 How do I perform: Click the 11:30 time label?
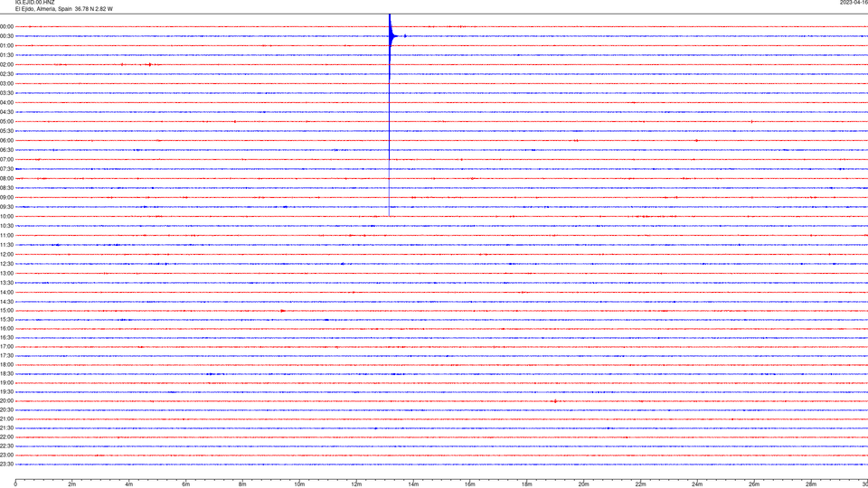pos(6,245)
